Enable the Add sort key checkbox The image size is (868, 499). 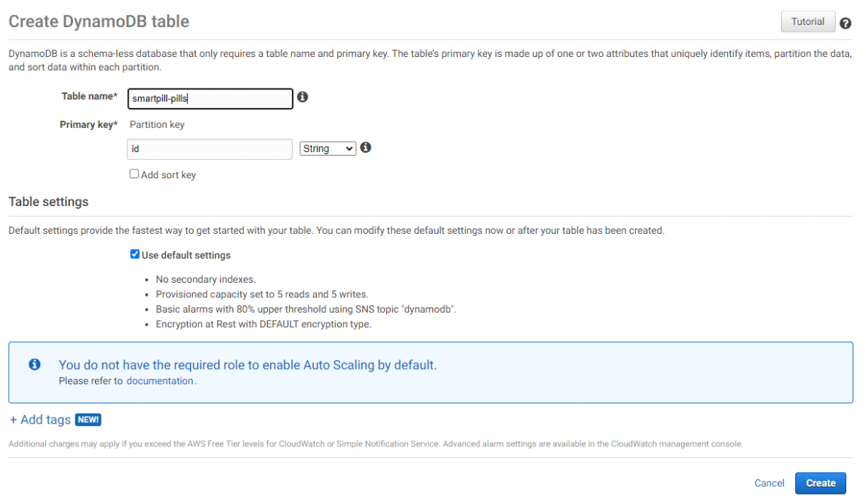pyautogui.click(x=134, y=174)
